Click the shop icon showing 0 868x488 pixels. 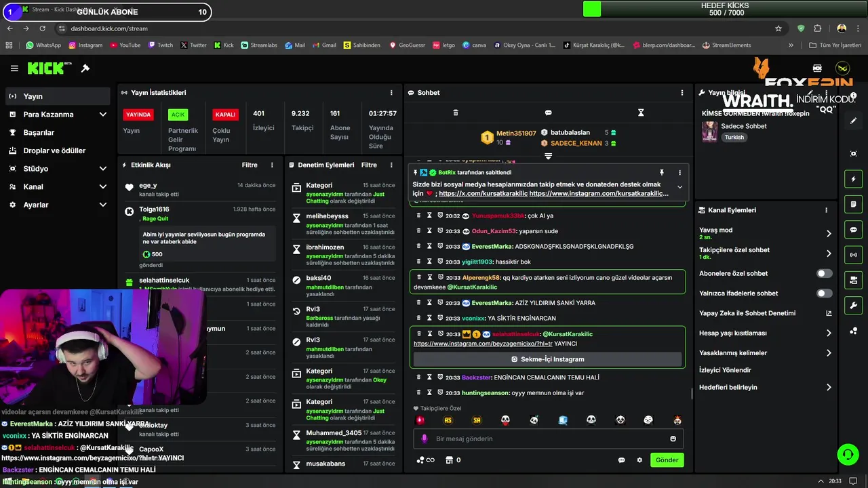(x=453, y=460)
